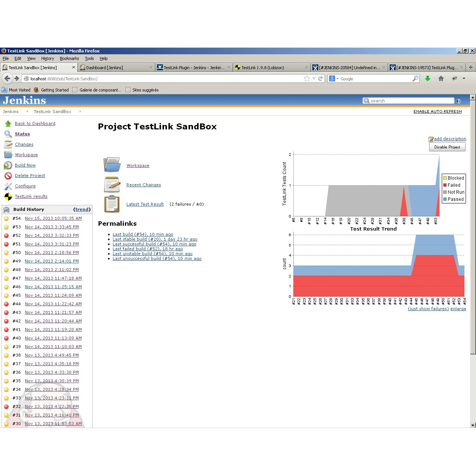
Task: Expand the TestLink SandBox breadcrumb arrow
Action: tap(80, 112)
